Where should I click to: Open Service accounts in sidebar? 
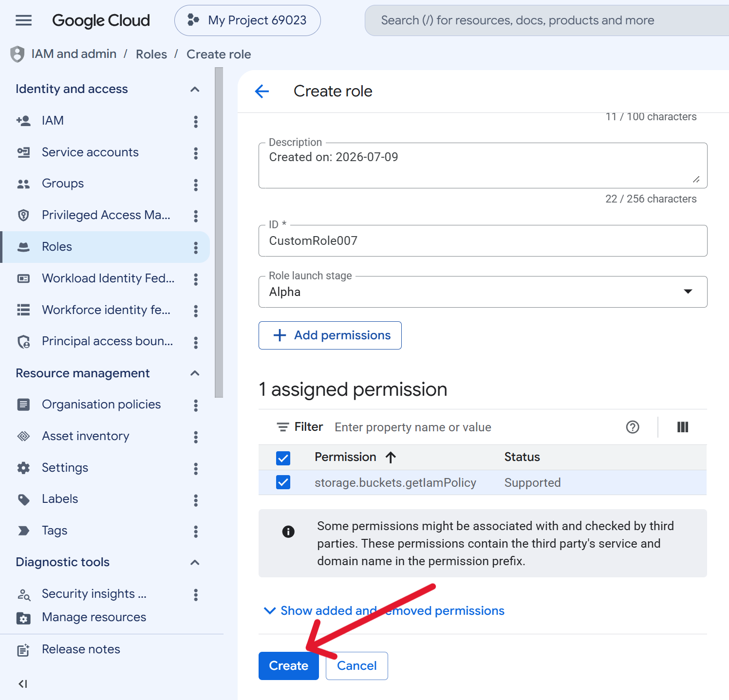tap(90, 152)
